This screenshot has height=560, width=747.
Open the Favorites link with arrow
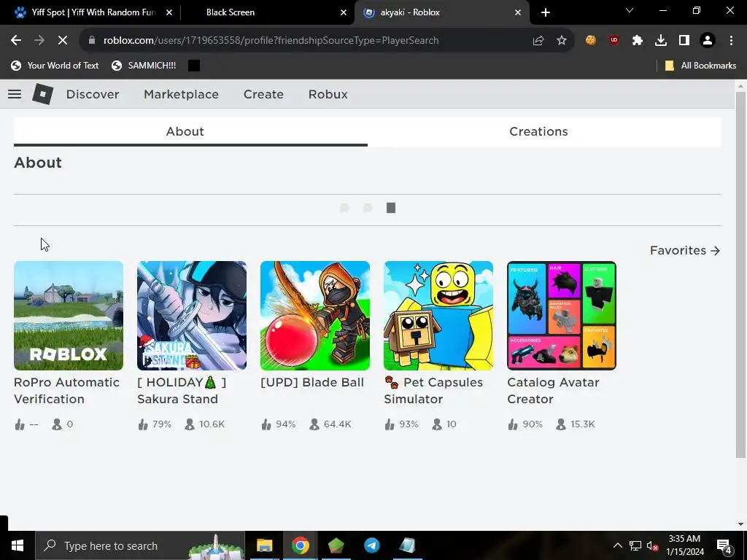tap(685, 251)
